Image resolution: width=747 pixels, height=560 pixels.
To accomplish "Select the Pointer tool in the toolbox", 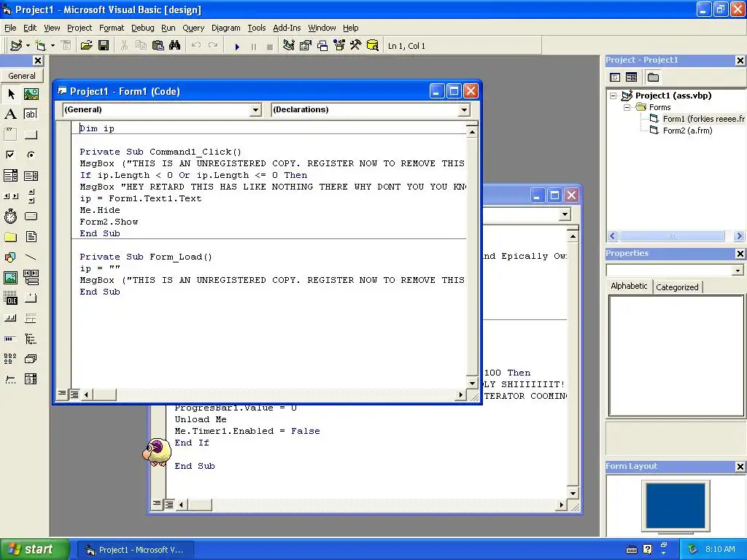I will point(10,94).
